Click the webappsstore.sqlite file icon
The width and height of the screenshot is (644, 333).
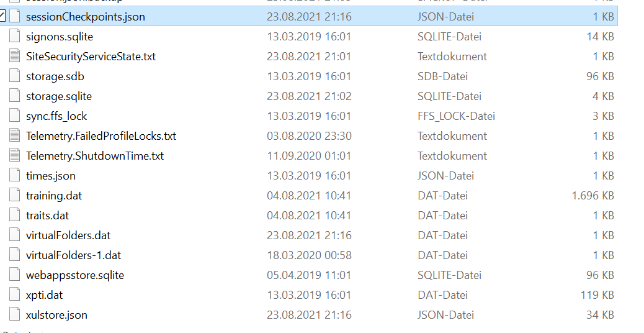(x=14, y=275)
